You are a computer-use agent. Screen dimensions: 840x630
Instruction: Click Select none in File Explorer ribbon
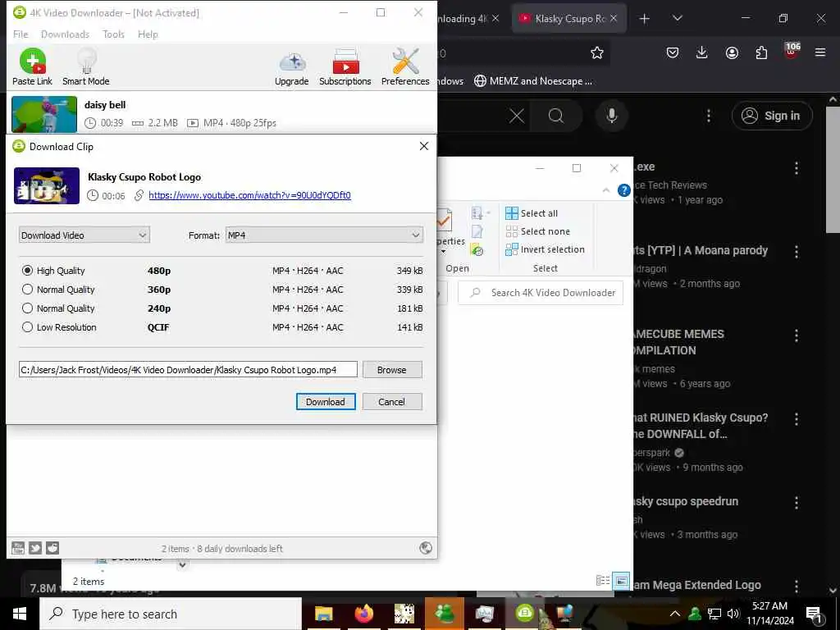pos(538,231)
